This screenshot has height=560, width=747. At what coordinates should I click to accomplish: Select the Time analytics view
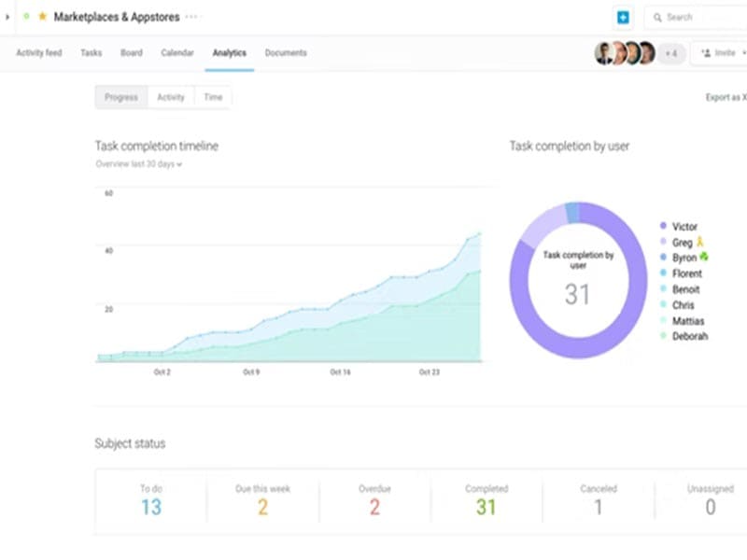coord(213,97)
